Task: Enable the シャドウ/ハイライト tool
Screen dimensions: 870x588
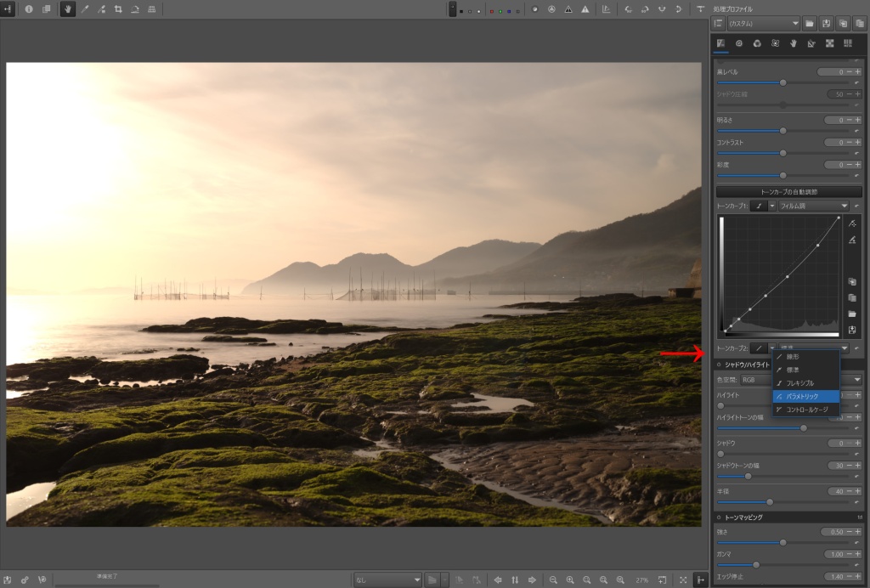Action: click(x=719, y=365)
